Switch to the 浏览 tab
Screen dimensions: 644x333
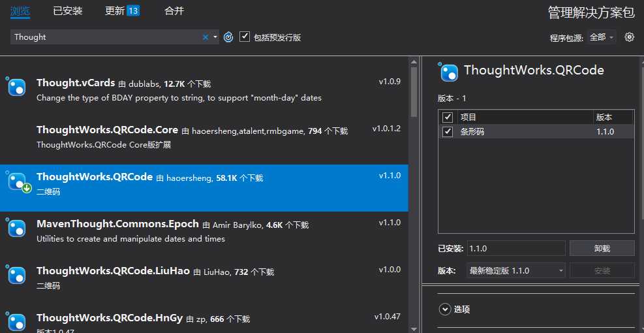coord(20,11)
